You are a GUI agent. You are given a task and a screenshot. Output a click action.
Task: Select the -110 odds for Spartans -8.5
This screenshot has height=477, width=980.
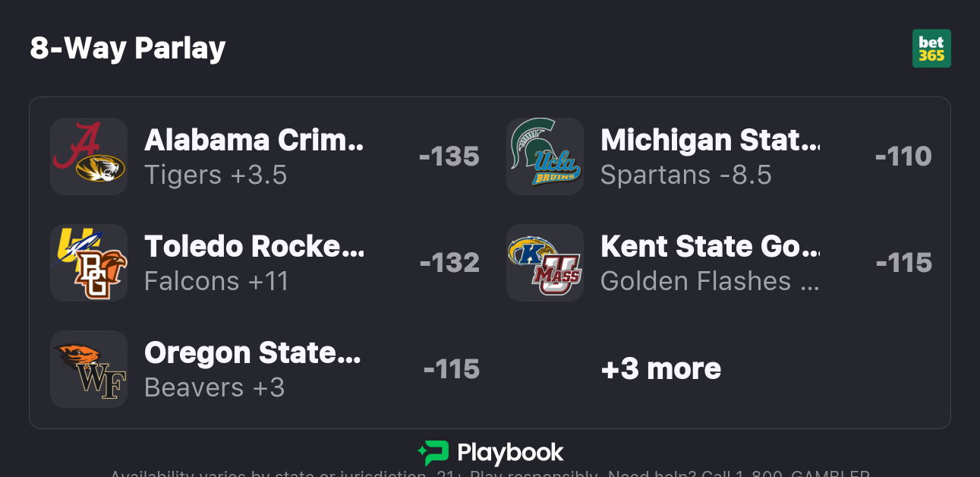coord(903,156)
